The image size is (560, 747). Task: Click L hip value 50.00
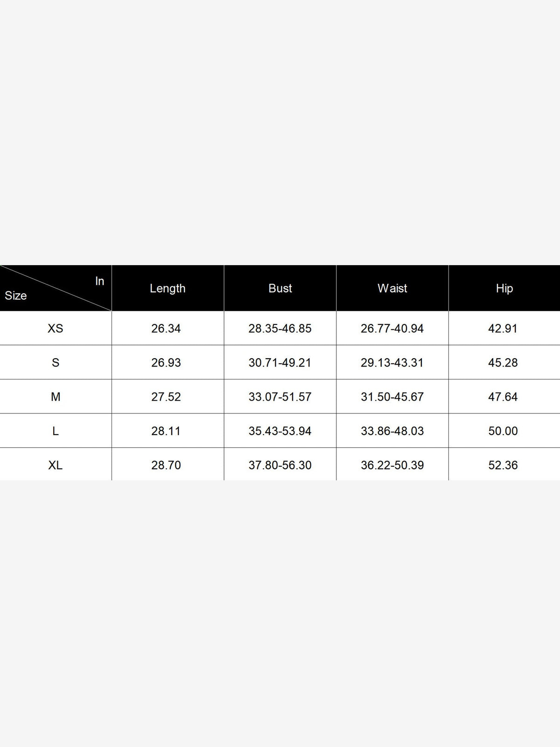click(503, 431)
